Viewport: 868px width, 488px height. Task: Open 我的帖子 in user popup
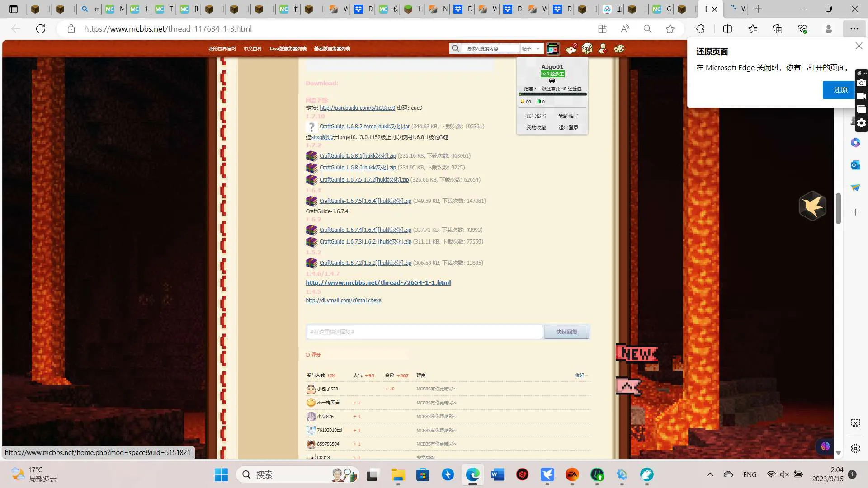568,116
